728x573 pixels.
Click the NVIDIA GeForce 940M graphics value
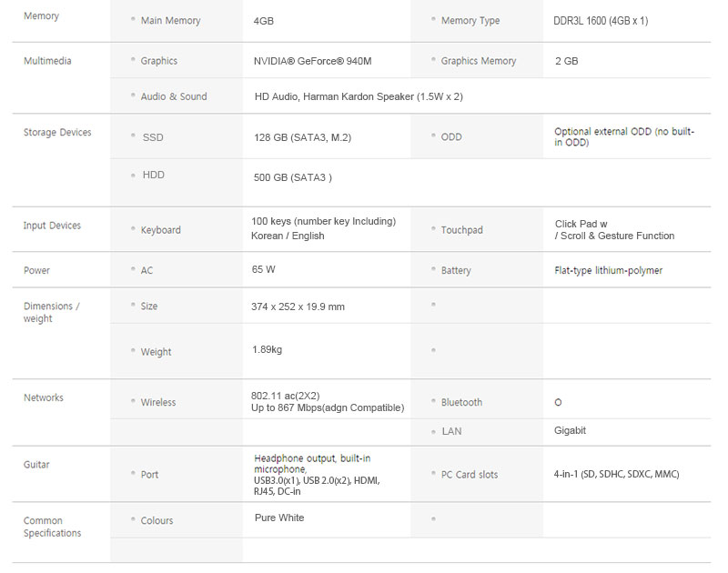point(312,61)
